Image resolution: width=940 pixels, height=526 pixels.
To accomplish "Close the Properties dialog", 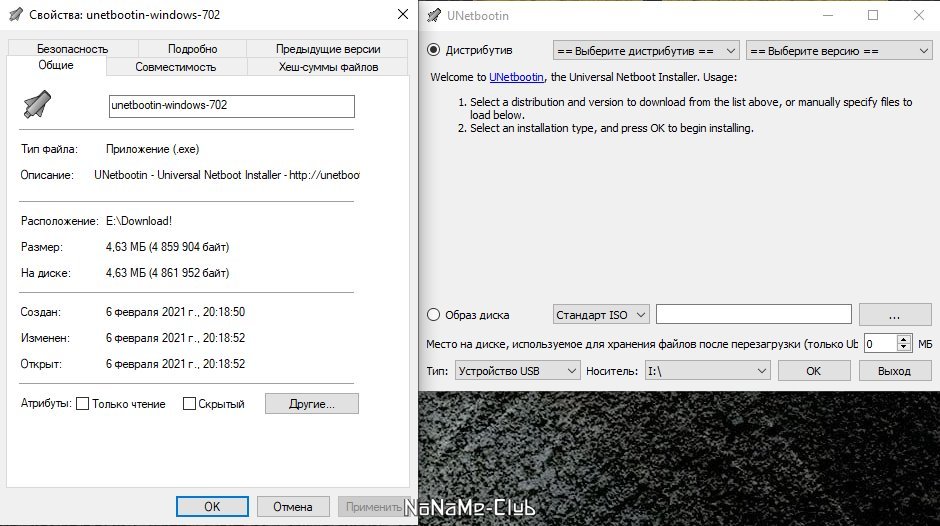I will click(x=403, y=14).
